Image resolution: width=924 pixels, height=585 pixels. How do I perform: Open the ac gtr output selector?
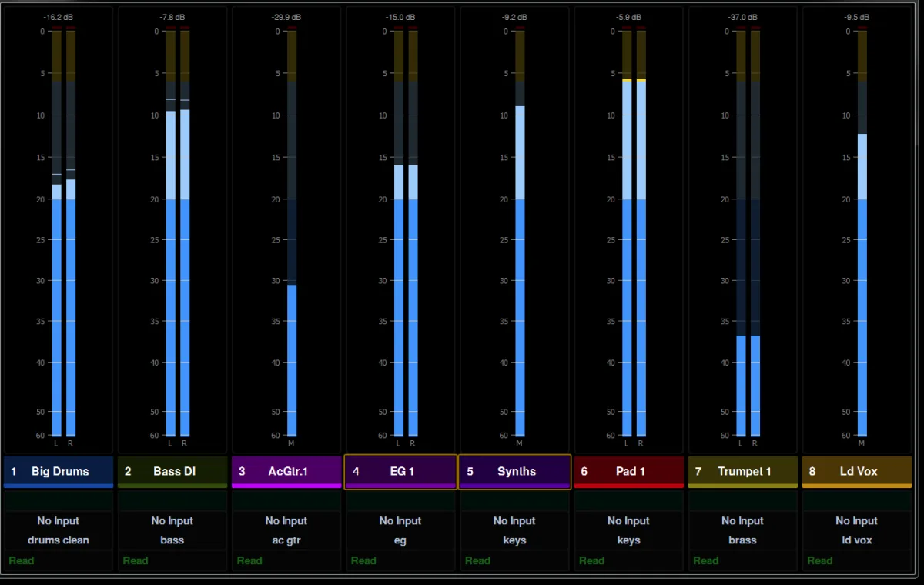(x=286, y=540)
